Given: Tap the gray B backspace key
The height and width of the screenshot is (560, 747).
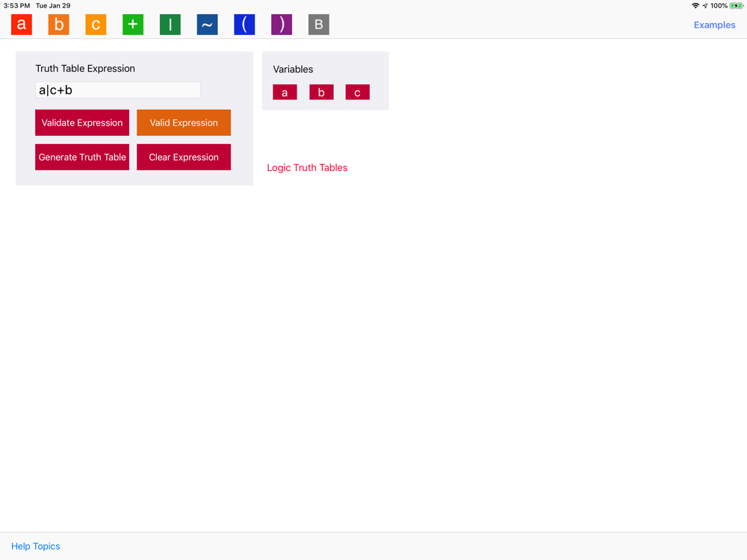Looking at the screenshot, I should pos(319,25).
